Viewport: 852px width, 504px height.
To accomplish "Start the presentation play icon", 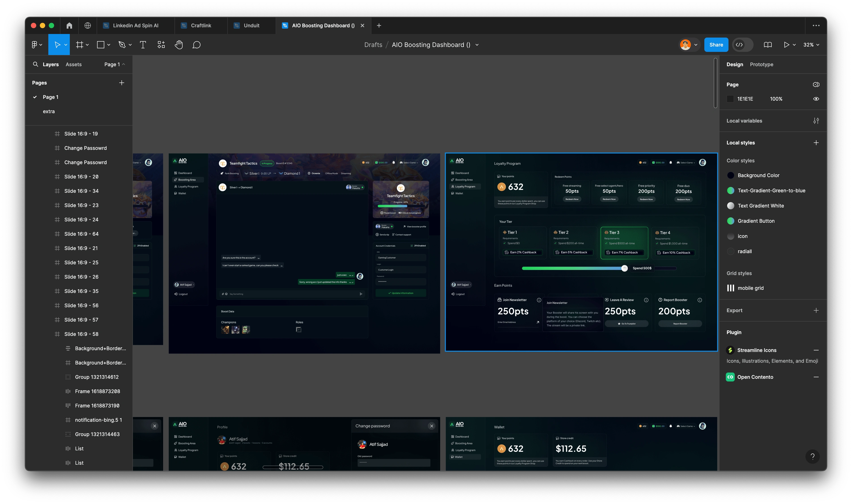I will point(786,45).
